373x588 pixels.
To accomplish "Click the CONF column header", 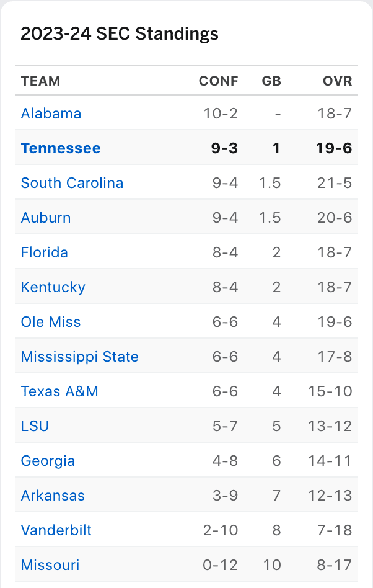I will click(218, 81).
